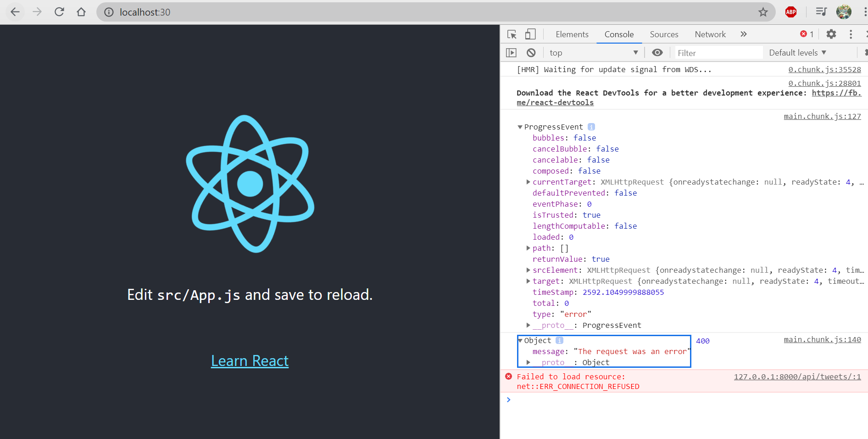
Task: Open the Sources tab
Action: click(664, 34)
